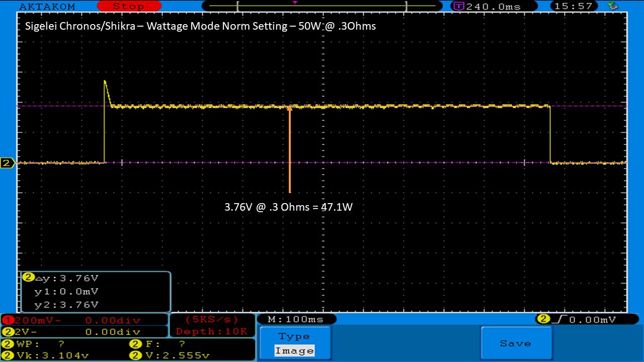Image resolution: width=644 pixels, height=362 pixels.
Task: Click the AKTAKOM brand logo
Action: tap(47, 7)
